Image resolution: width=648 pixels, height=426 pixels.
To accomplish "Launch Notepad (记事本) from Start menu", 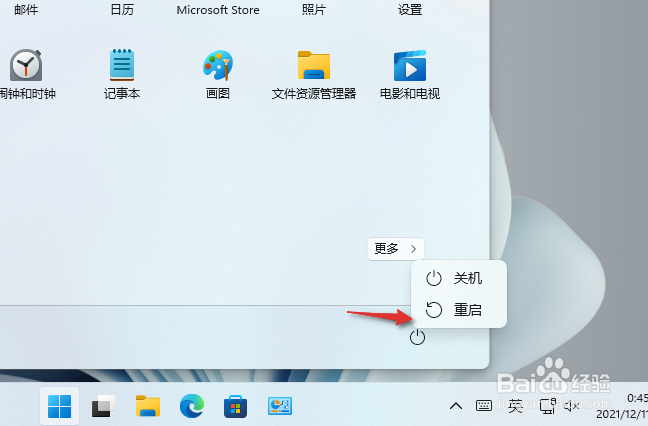I will 122,74.
